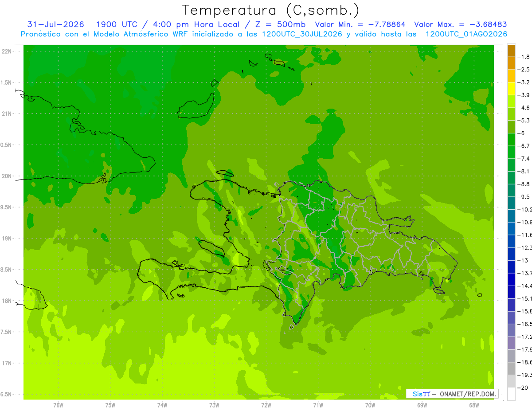
Task: Click the gray swatch between -18.6 and -19.3
Action: [x=511, y=368]
